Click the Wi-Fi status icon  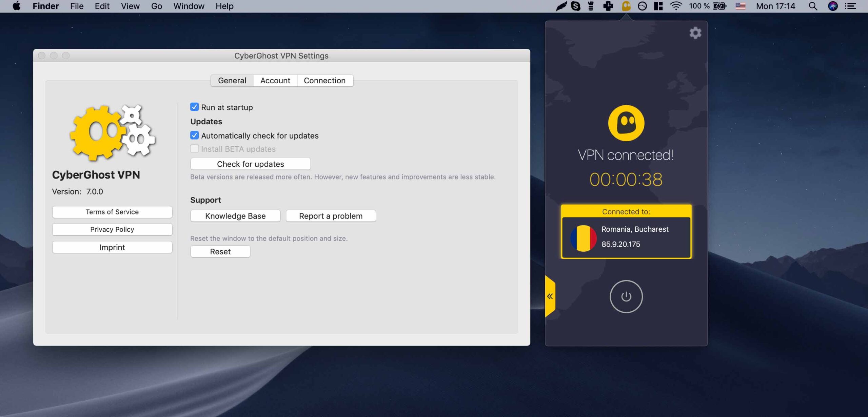[x=676, y=6]
